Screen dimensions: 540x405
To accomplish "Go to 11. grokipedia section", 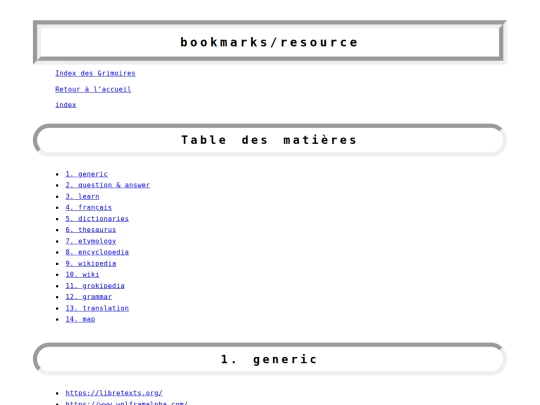I will click(x=95, y=285).
